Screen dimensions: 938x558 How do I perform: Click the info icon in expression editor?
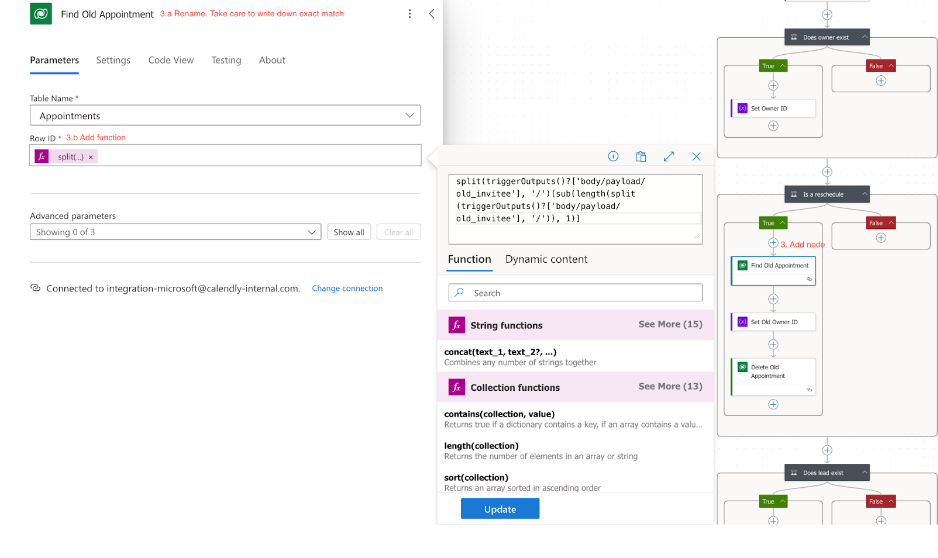click(613, 156)
